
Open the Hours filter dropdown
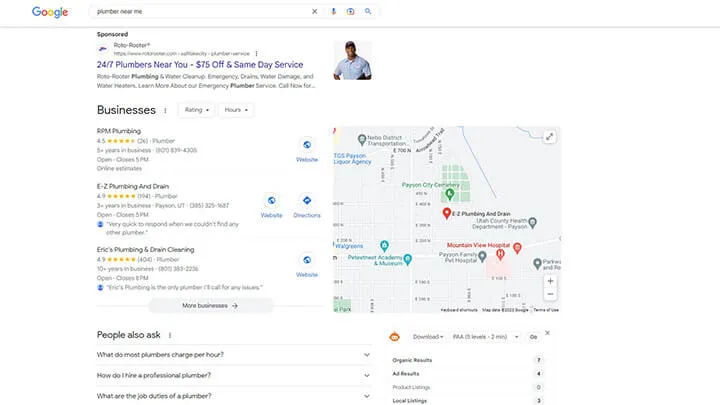point(236,110)
